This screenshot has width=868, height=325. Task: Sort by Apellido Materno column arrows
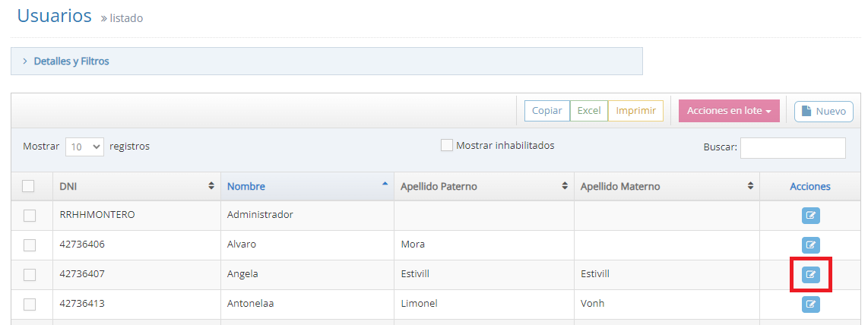[750, 186]
